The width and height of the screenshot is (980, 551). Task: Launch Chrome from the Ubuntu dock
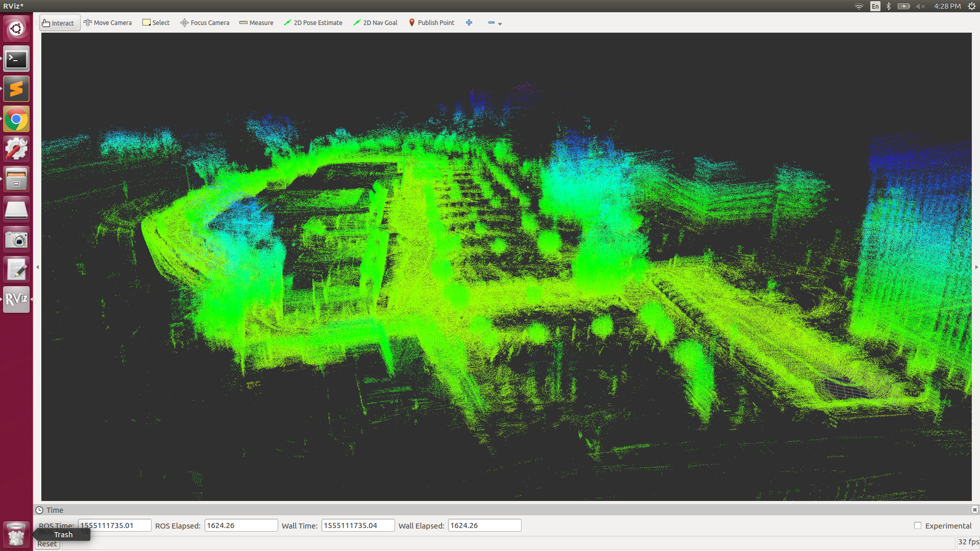pyautogui.click(x=16, y=119)
